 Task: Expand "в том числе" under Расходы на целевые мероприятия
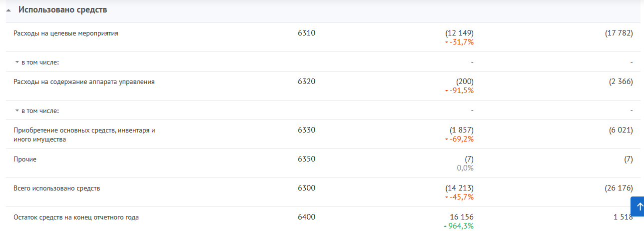pyautogui.click(x=38, y=62)
